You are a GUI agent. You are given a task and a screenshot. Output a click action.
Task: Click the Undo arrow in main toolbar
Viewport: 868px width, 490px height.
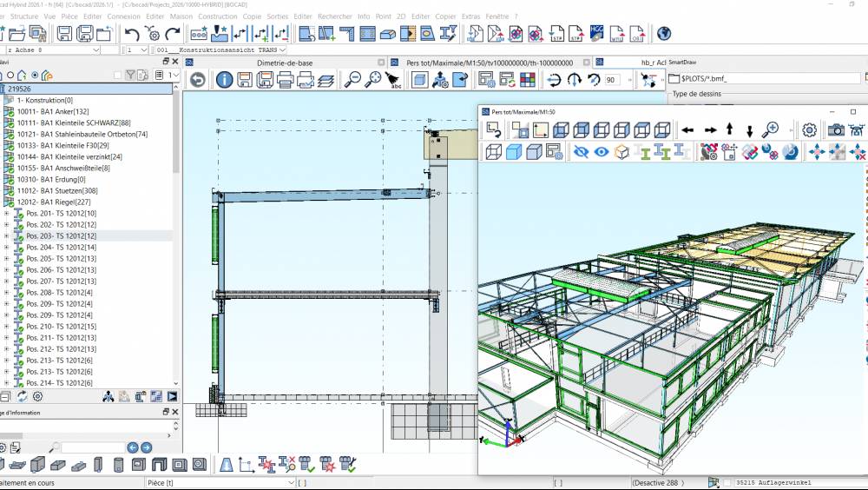click(x=132, y=34)
